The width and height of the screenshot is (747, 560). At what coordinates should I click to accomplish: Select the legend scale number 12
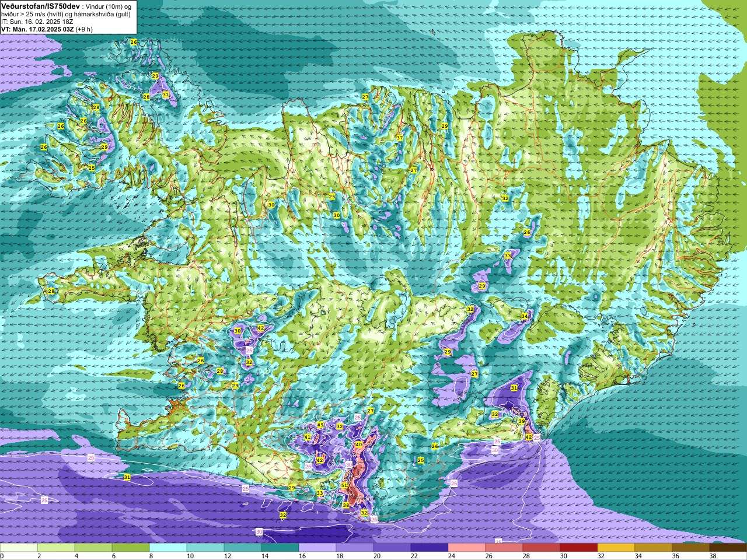[227, 556]
